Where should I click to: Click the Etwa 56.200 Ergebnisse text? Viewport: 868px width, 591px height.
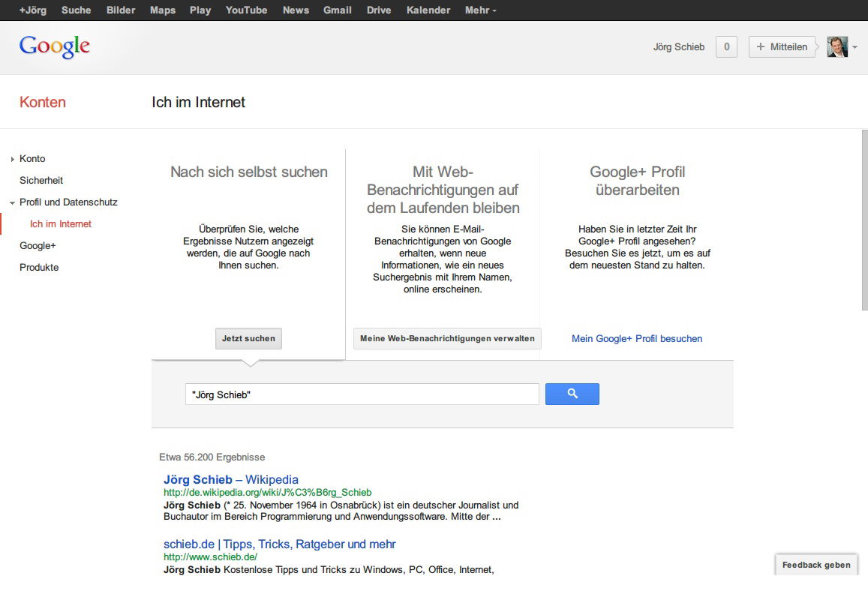212,457
